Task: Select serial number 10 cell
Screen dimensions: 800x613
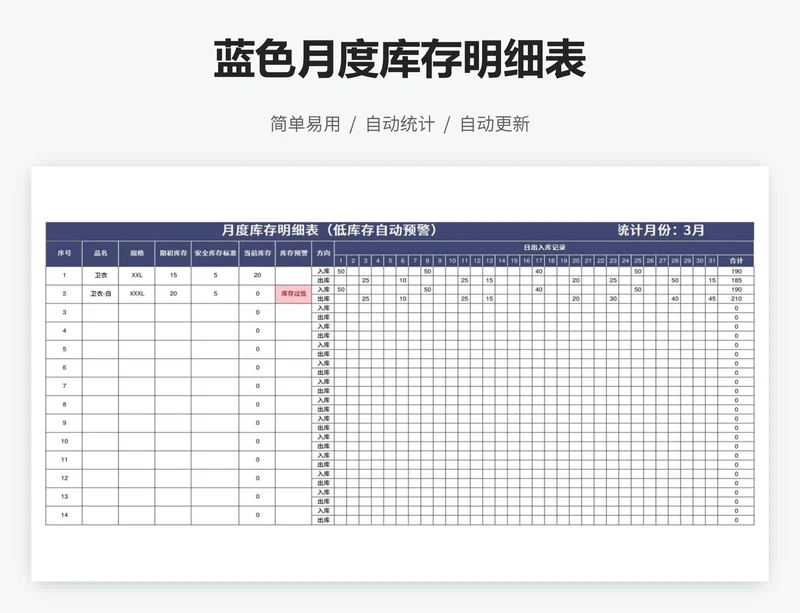Action: click(x=64, y=442)
